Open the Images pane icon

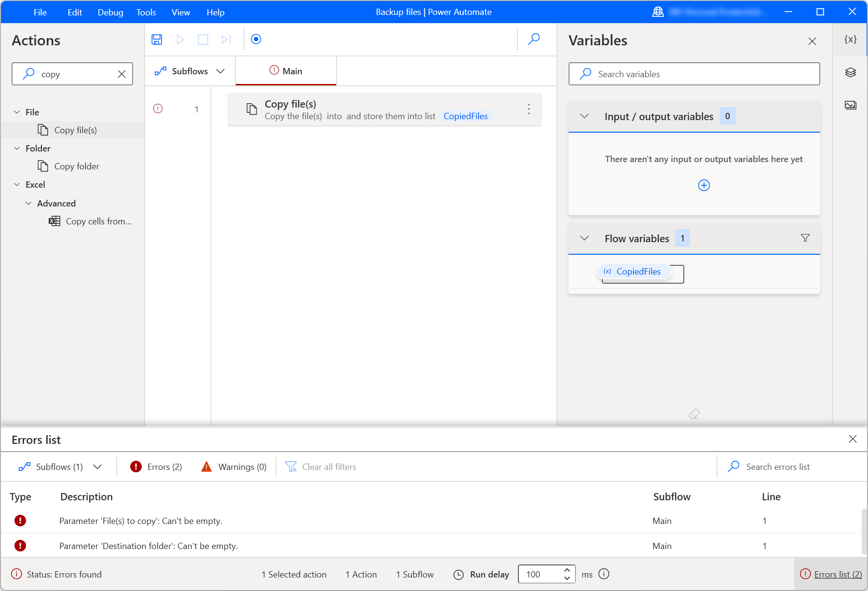850,105
